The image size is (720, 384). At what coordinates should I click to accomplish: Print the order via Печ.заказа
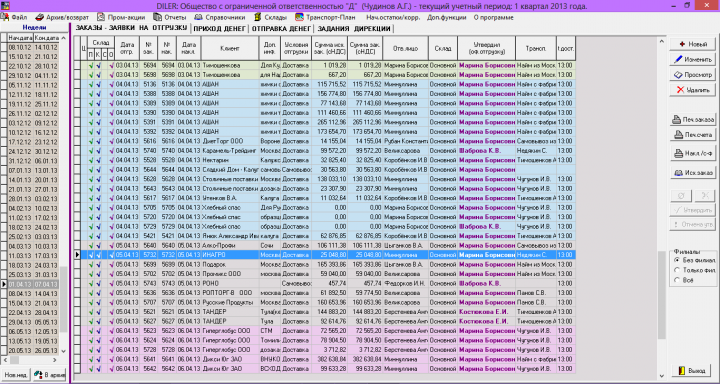693,120
